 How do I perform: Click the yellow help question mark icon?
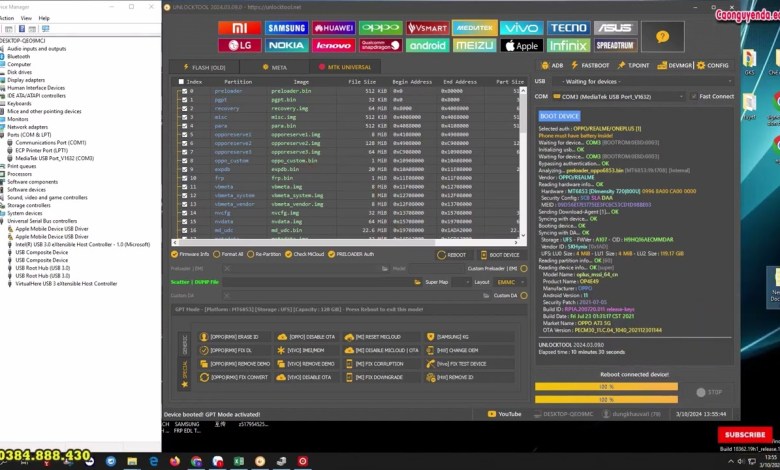pyautogui.click(x=661, y=35)
